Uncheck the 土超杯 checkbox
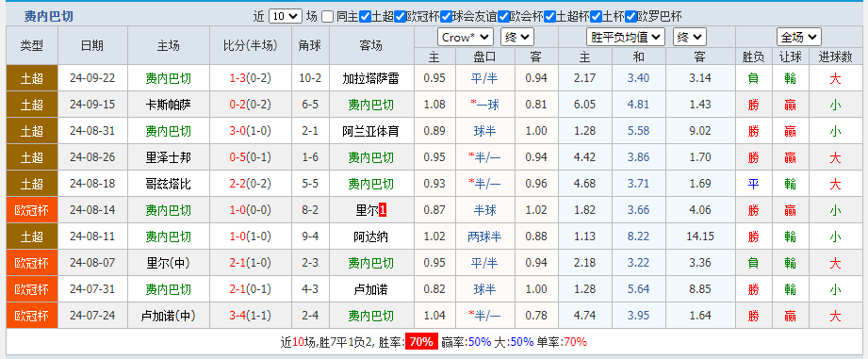This screenshot has height=359, width=868. pyautogui.click(x=549, y=17)
